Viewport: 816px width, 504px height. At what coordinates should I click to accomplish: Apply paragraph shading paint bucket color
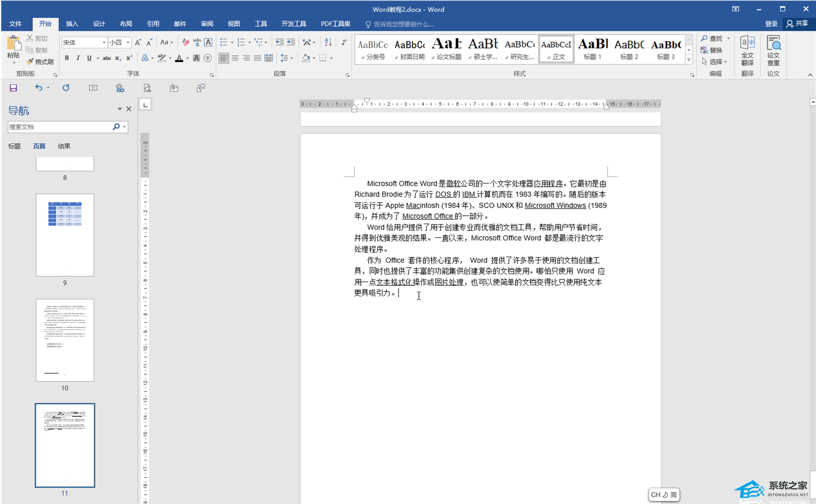(x=306, y=58)
